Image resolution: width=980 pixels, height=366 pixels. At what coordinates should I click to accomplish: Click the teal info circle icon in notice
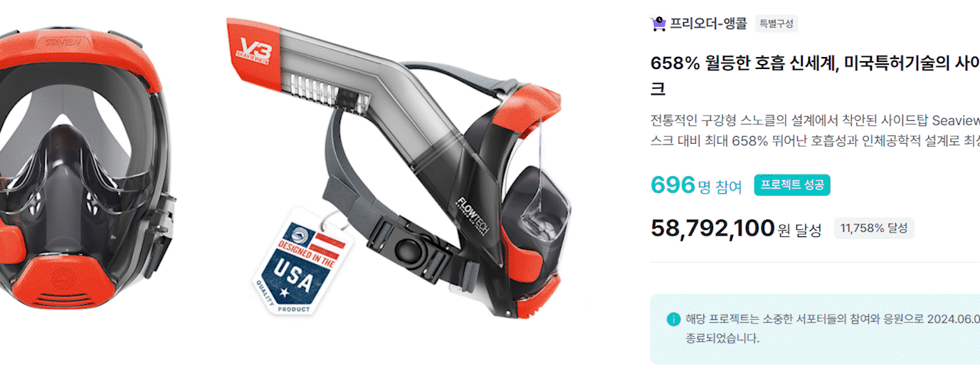coord(673,319)
